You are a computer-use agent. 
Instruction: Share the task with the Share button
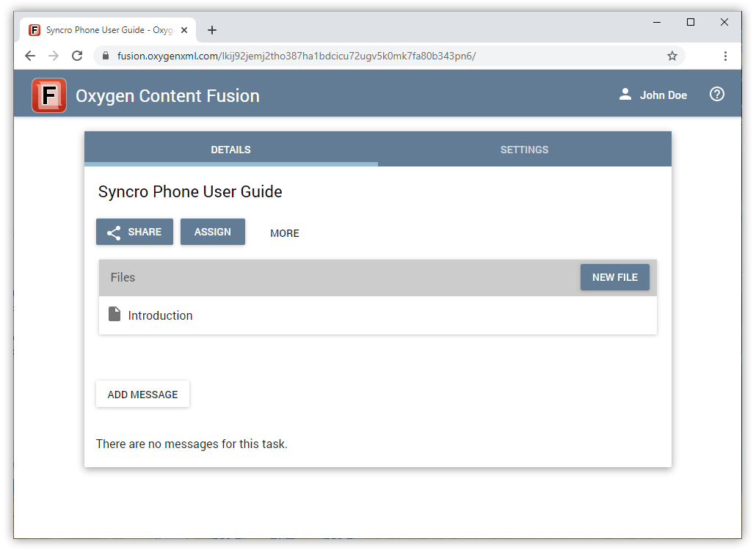134,232
